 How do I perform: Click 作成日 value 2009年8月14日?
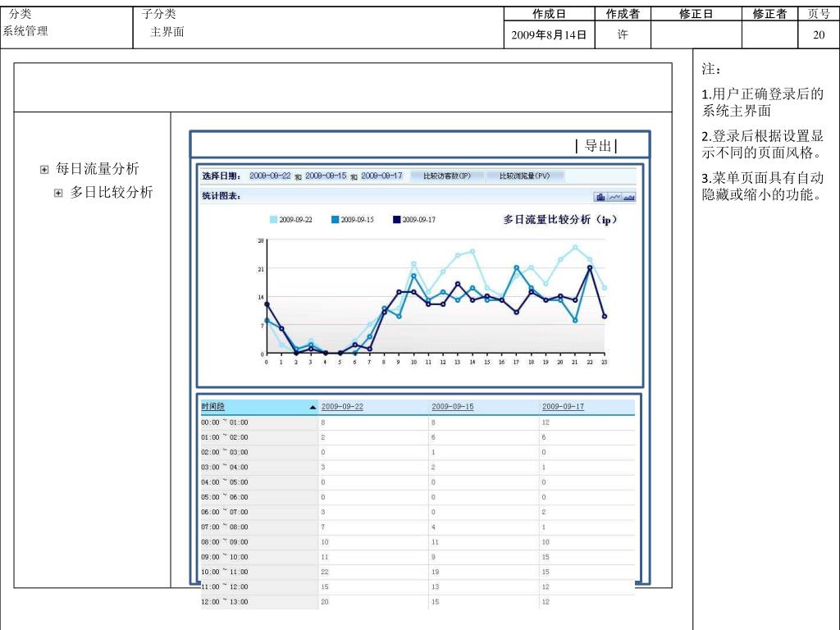[549, 35]
